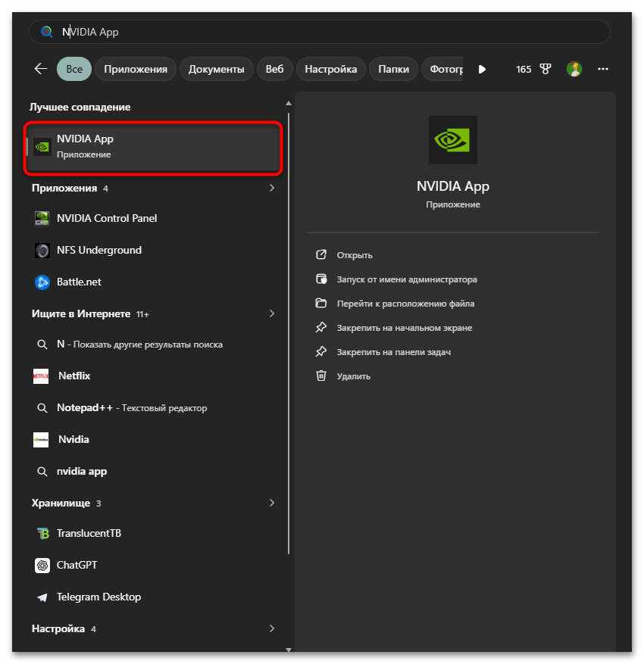This screenshot has width=644, height=664.
Task: Click the ChatGPT icon
Action: click(42, 566)
